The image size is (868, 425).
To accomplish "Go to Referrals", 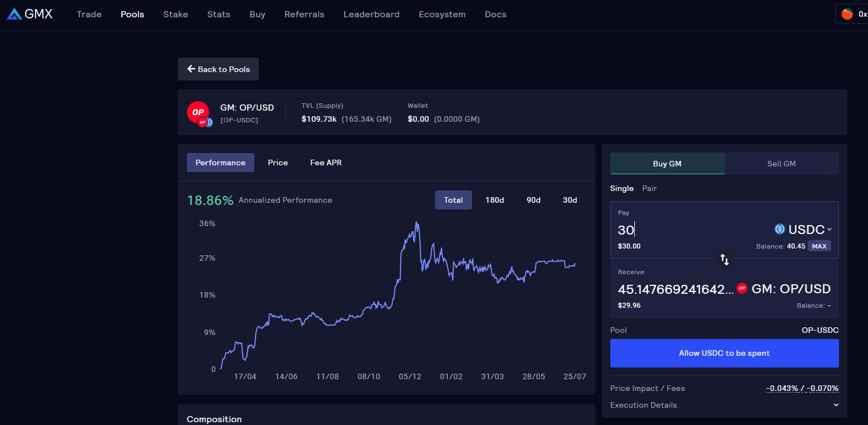I will [304, 15].
